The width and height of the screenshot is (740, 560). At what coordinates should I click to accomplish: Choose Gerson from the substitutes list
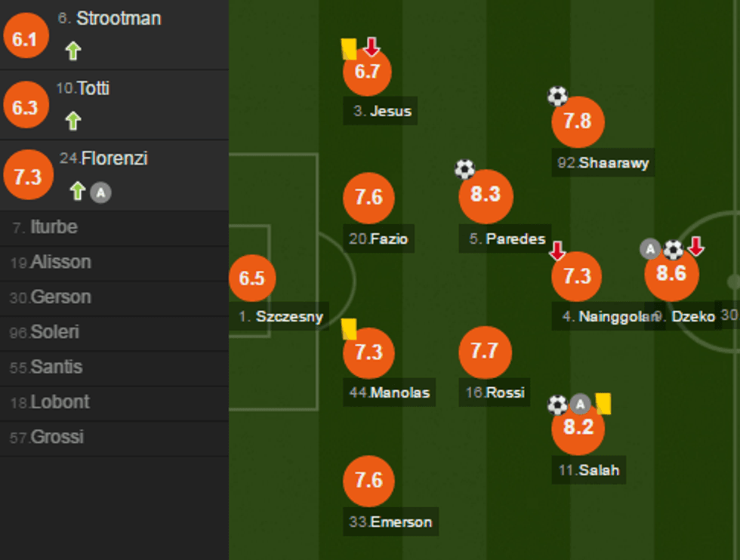pos(60,297)
